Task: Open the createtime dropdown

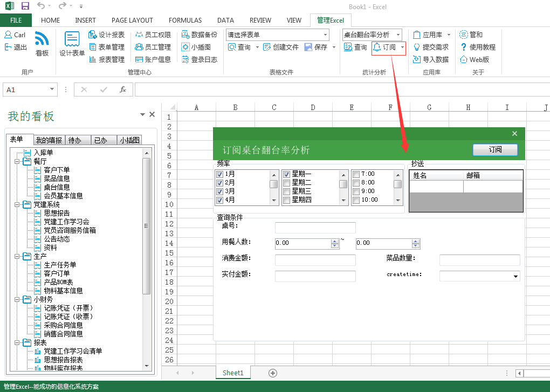Action: coord(515,276)
